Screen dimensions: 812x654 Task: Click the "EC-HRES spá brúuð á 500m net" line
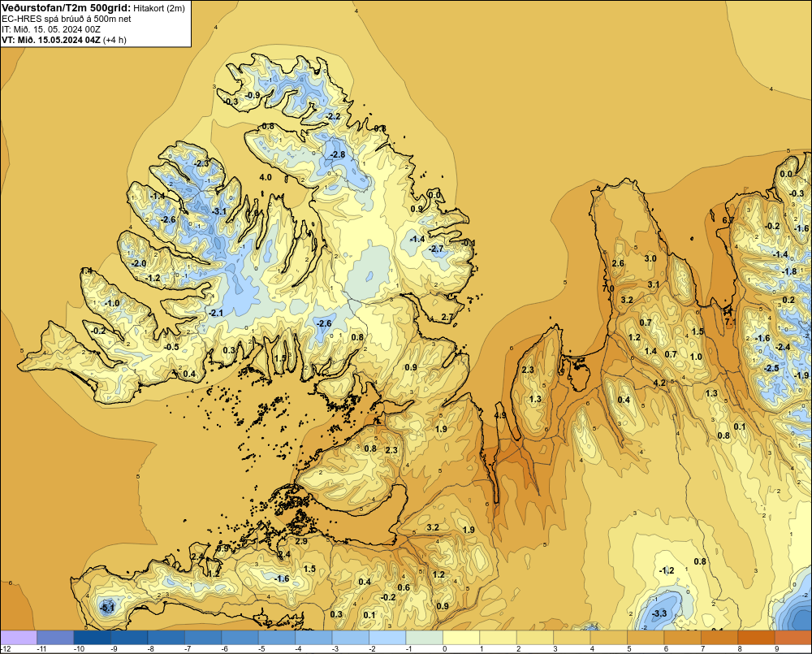click(67, 19)
